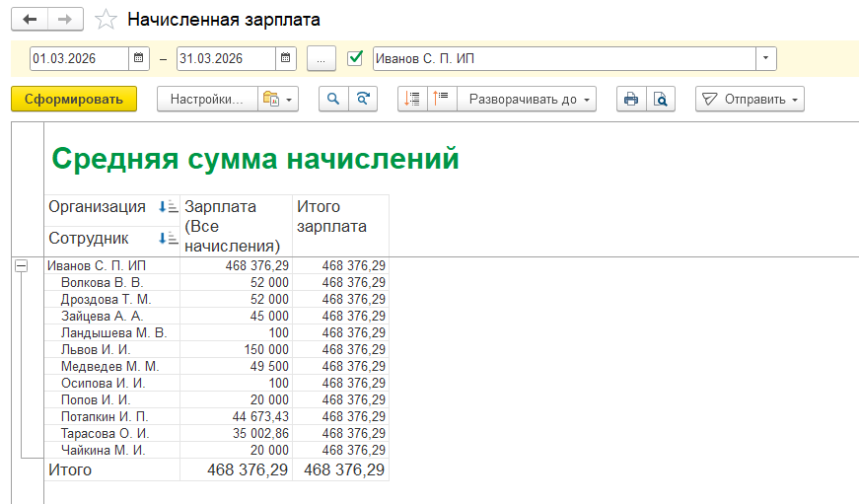This screenshot has height=504, width=859.
Task: Sort by Сотрудник using sort icon
Action: [x=168, y=239]
